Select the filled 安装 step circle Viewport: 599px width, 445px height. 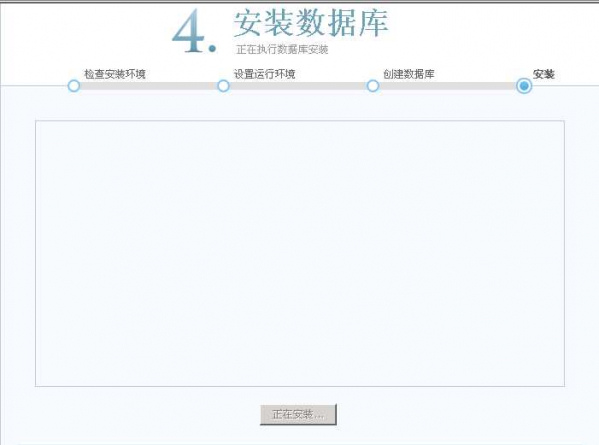pyautogui.click(x=524, y=86)
